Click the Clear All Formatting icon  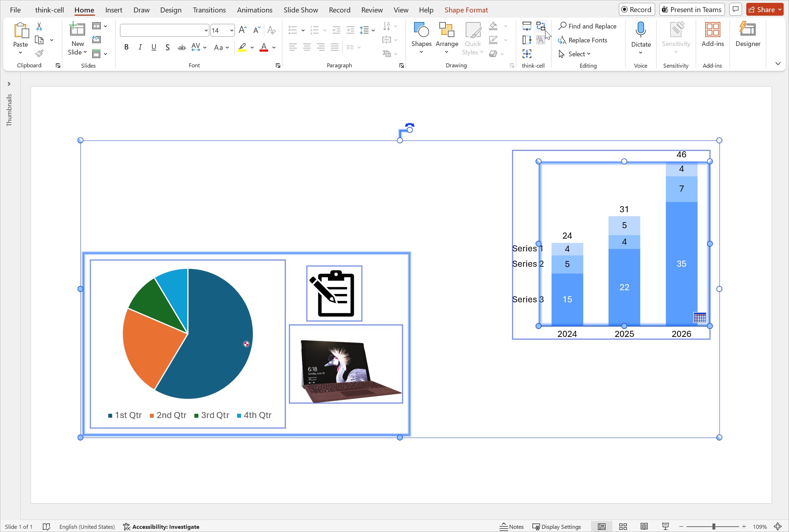(271, 30)
